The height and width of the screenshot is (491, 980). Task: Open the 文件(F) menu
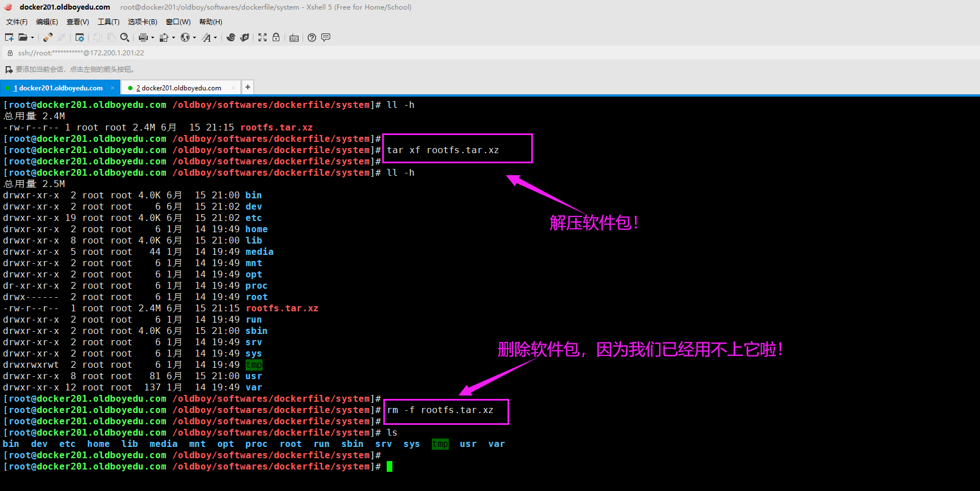click(16, 22)
